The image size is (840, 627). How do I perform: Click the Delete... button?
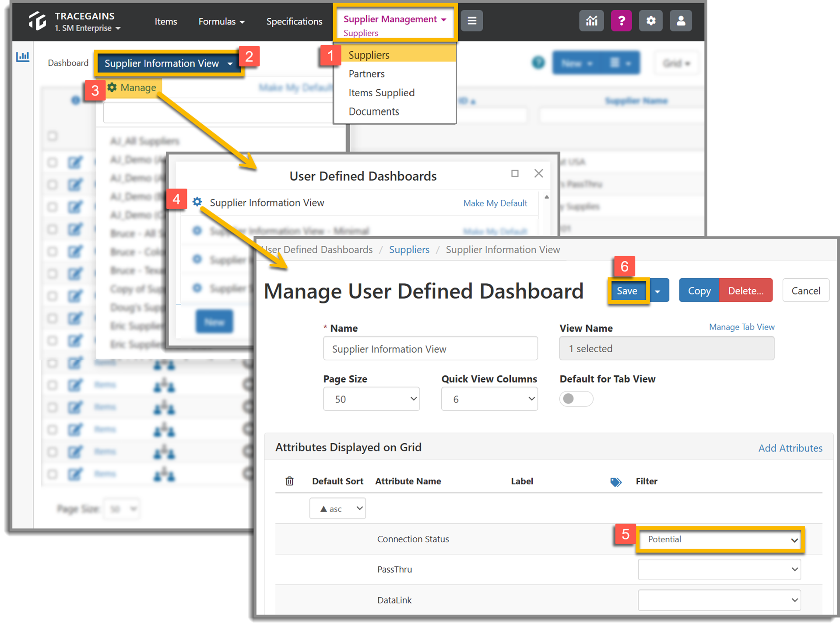[745, 291]
